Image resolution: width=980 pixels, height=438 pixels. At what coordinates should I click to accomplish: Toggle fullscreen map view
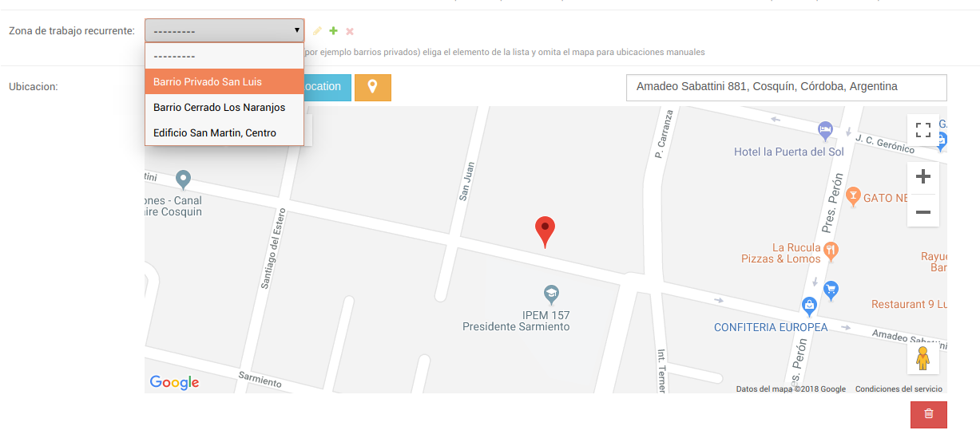click(923, 130)
